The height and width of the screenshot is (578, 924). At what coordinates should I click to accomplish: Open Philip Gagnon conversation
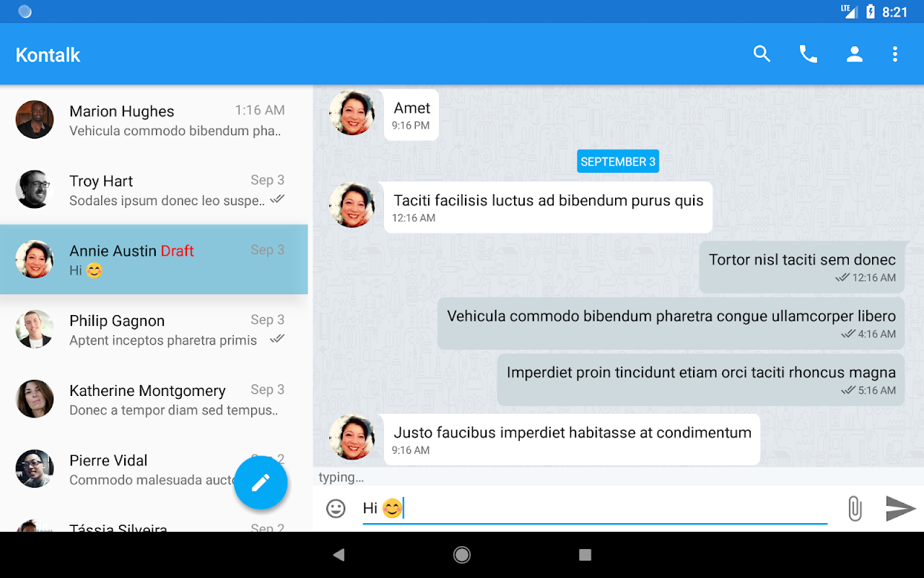click(154, 329)
